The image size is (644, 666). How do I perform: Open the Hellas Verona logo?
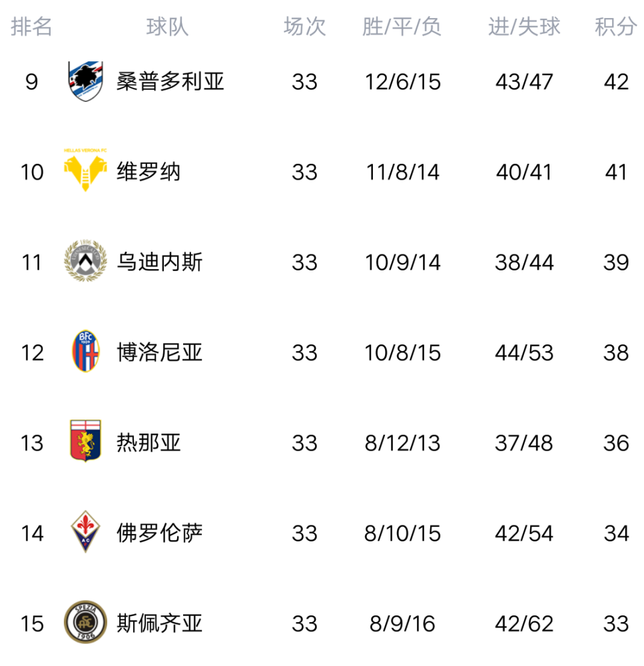tap(85, 170)
